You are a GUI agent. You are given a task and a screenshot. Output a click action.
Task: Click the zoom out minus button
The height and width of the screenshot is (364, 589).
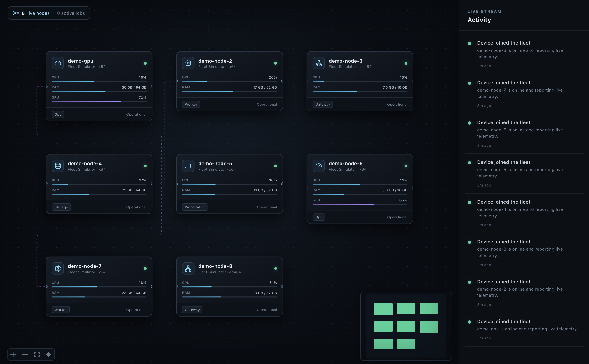pyautogui.click(x=25, y=354)
